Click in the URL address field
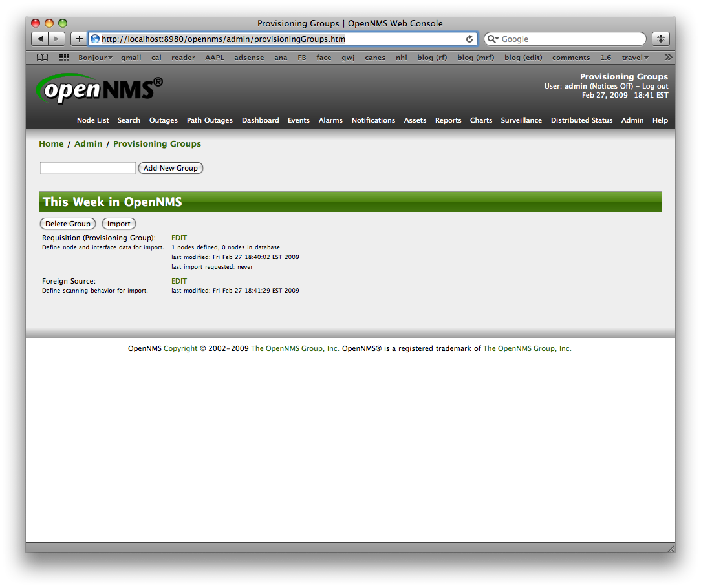Screen dimensions: 701x588 (x=282, y=39)
